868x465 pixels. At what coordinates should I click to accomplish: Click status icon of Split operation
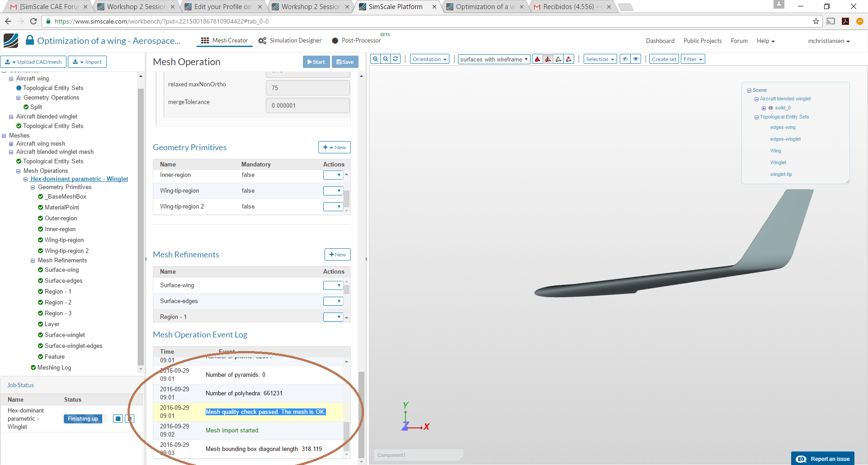pos(26,107)
